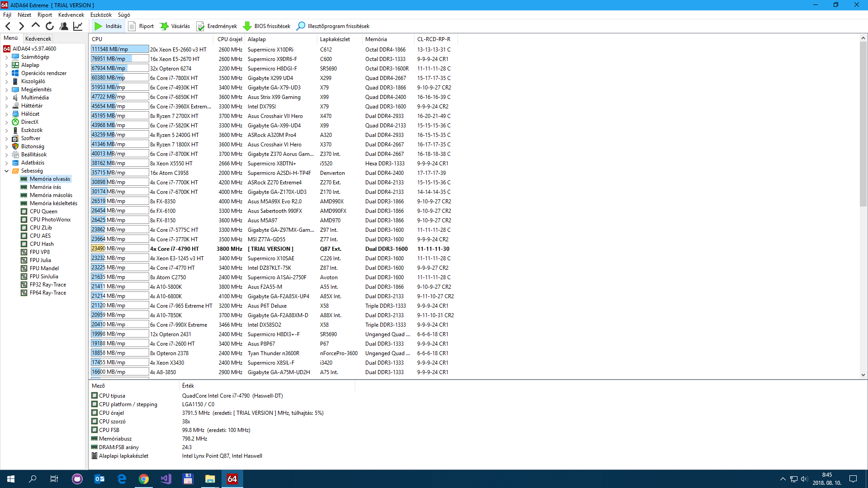The image size is (868, 488).
Task: Select Memória másolás benchmark icon
Action: tap(24, 195)
